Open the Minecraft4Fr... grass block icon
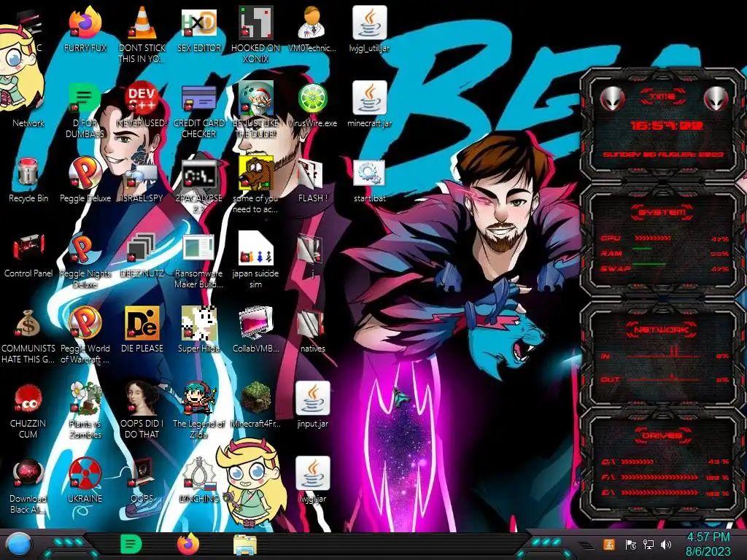The image size is (747, 560). pos(256,398)
